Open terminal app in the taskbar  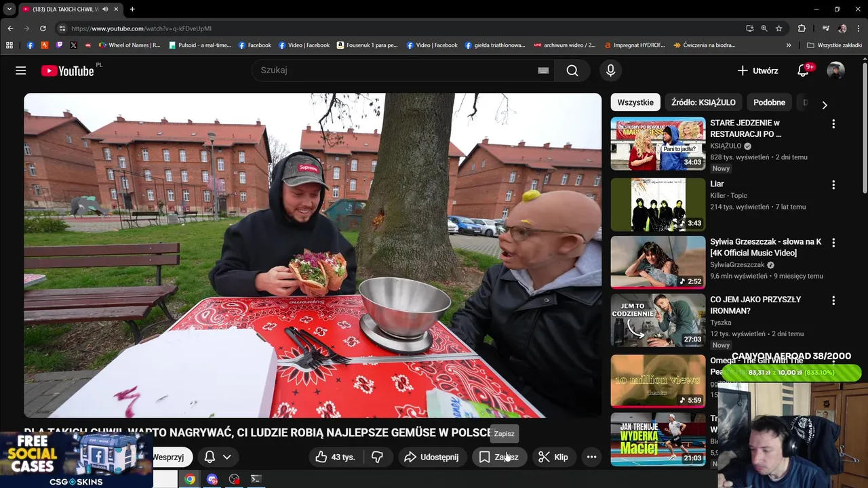[x=256, y=479]
